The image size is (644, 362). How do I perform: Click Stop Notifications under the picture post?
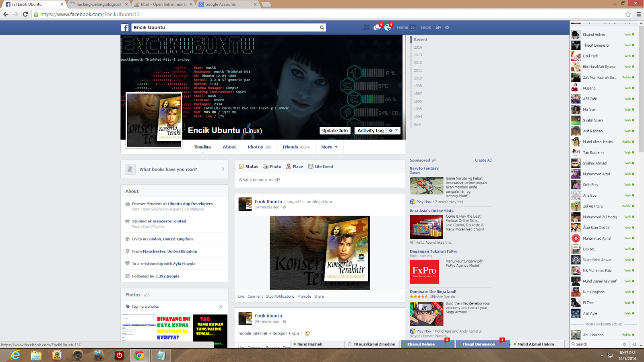coord(280,296)
